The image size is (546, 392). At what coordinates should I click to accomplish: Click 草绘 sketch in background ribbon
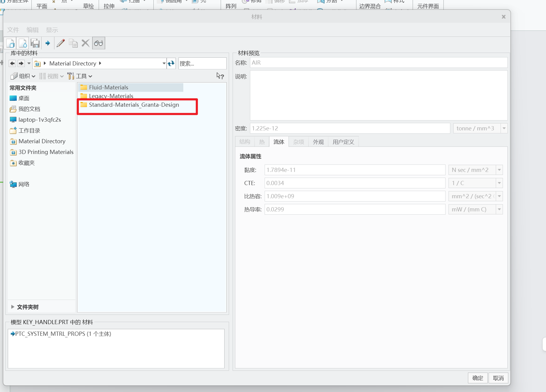[x=89, y=6]
